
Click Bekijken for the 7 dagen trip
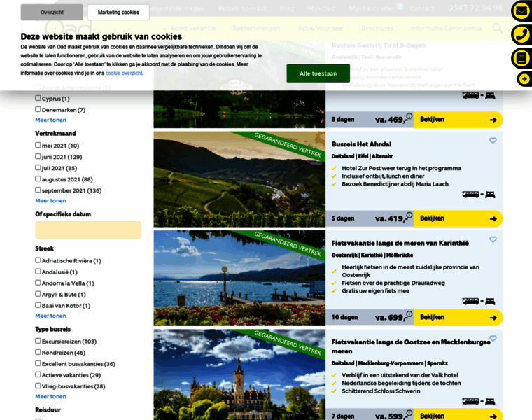[458, 415]
